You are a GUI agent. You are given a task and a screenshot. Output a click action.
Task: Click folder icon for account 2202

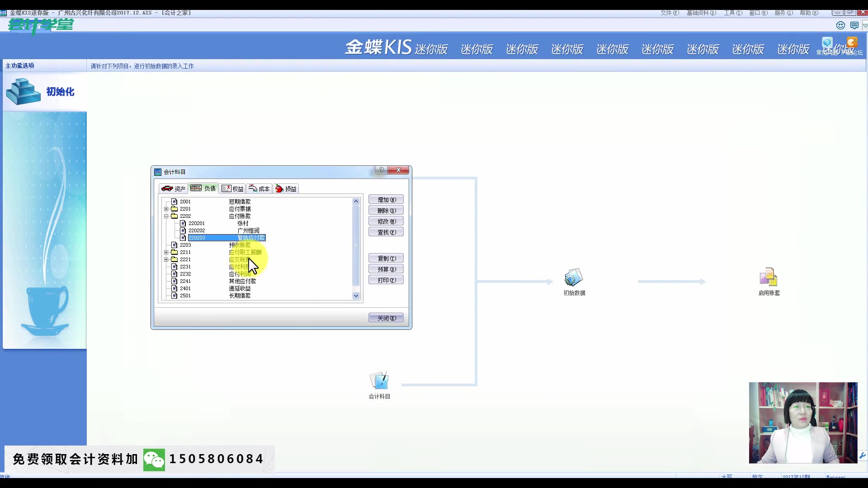point(174,216)
